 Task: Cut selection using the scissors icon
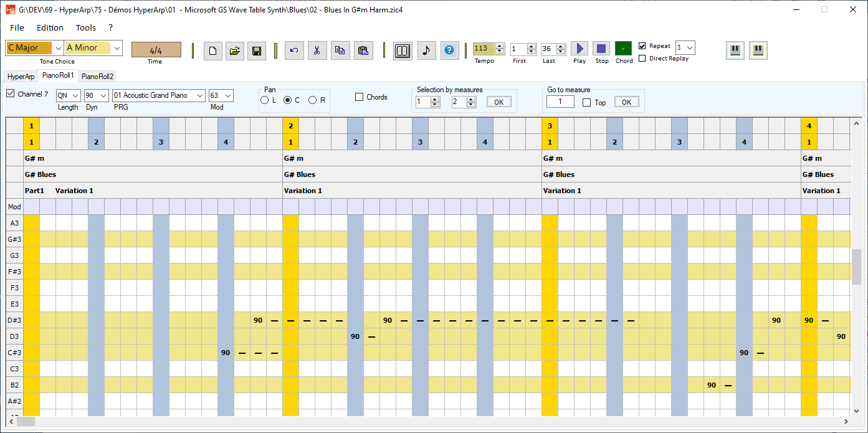click(317, 50)
